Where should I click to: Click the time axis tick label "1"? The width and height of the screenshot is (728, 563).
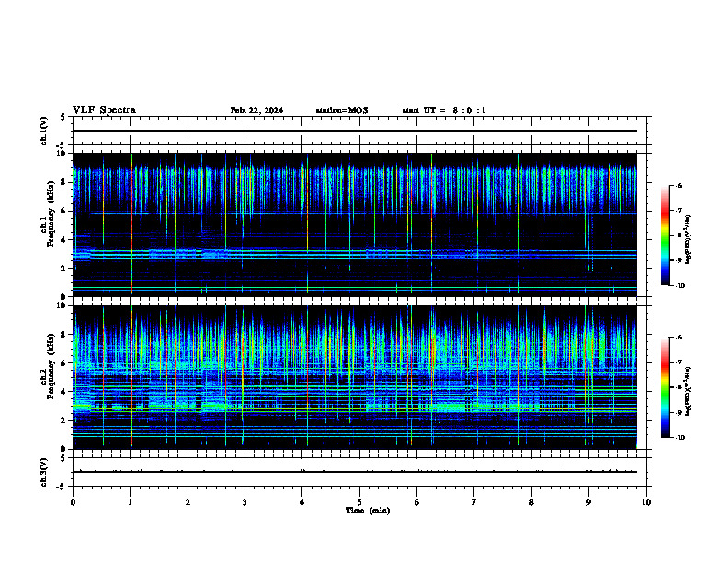click(131, 502)
